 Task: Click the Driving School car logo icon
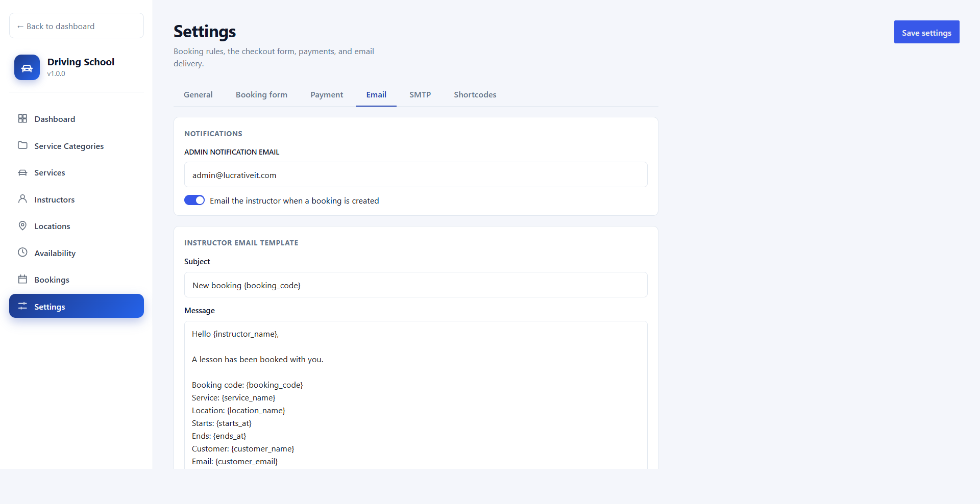pos(27,67)
